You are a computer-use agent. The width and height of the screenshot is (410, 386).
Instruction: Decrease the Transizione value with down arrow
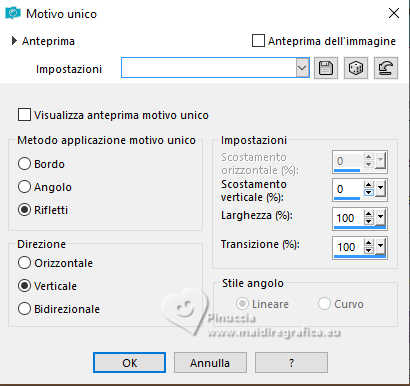(368, 250)
